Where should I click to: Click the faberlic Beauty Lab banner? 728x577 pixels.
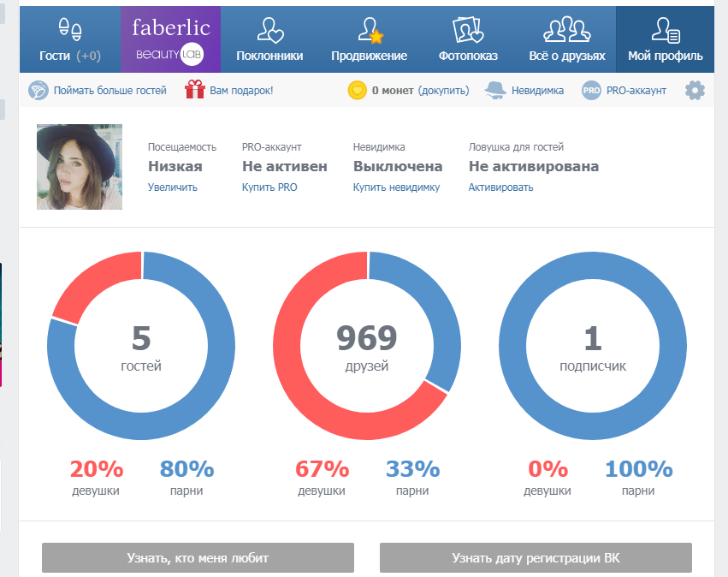pyautogui.click(x=170, y=39)
